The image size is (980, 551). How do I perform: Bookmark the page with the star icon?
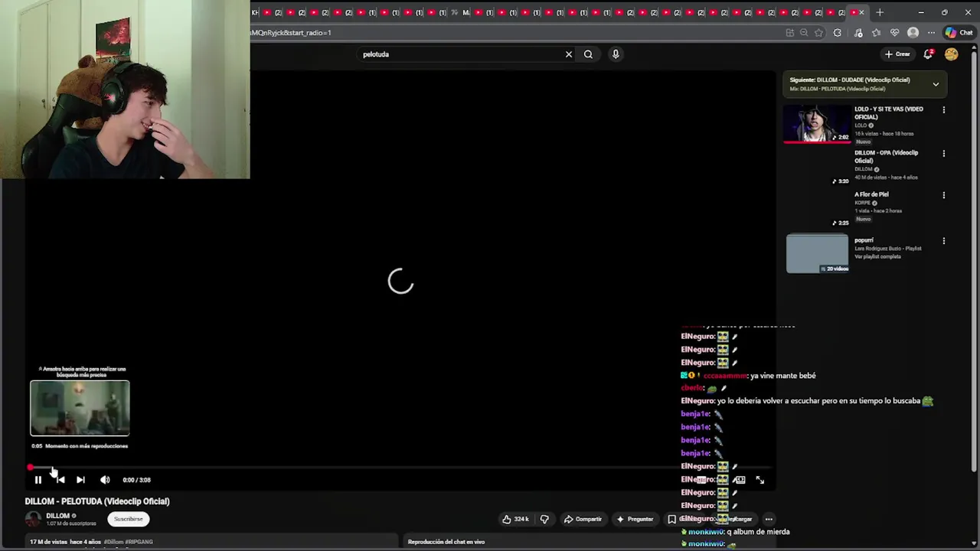tap(818, 33)
